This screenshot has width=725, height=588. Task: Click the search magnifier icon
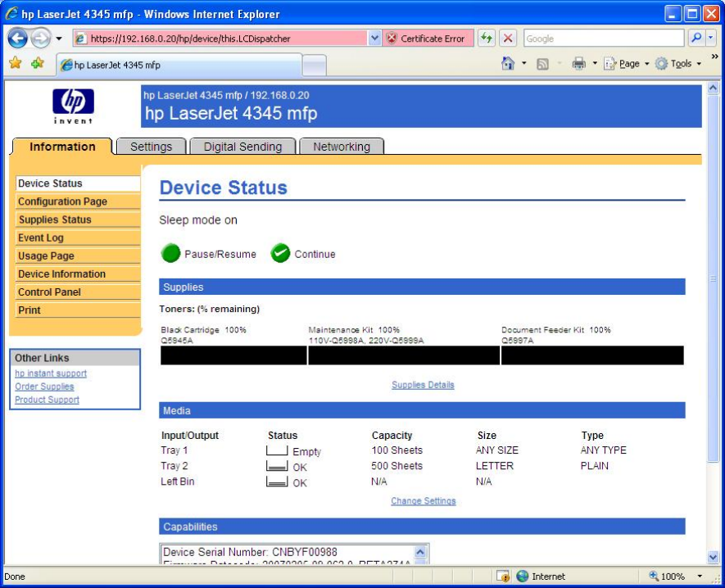(x=696, y=38)
